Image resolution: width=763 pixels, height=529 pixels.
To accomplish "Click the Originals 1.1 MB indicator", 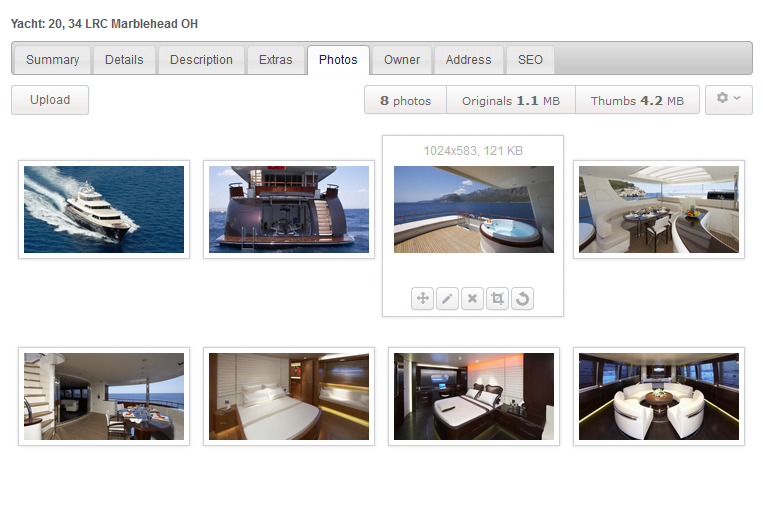I will coord(511,100).
